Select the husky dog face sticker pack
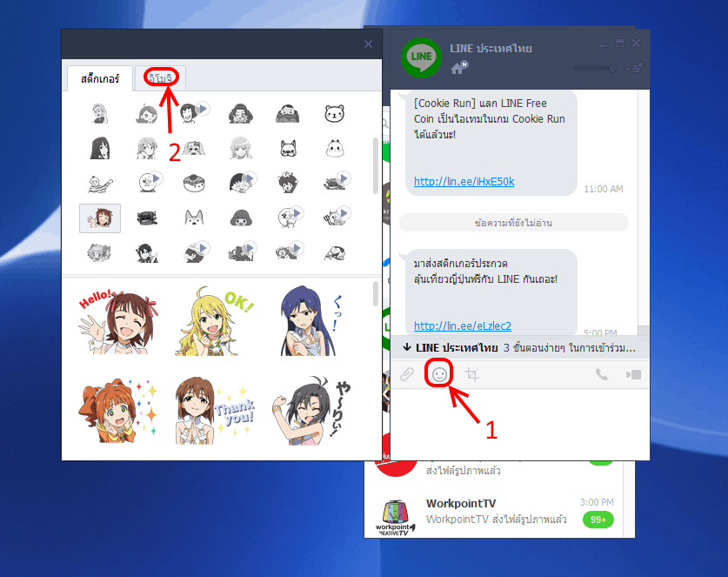 pyautogui.click(x=194, y=218)
